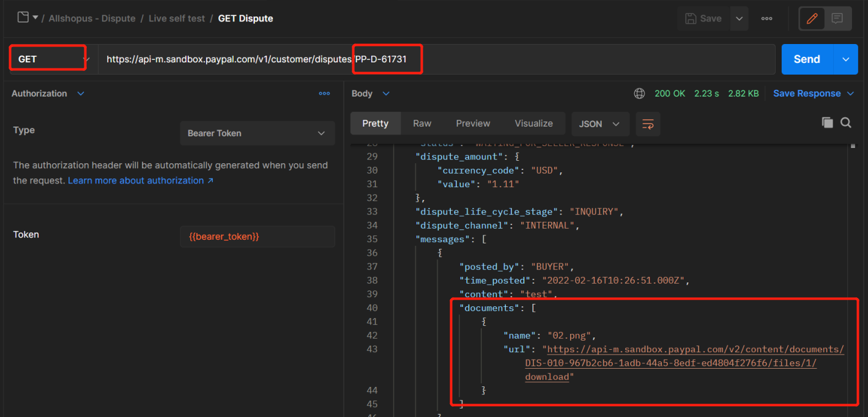Screen dimensions: 868x417
Task: Toggle the wrap lines icon in response toolbar
Action: point(648,124)
